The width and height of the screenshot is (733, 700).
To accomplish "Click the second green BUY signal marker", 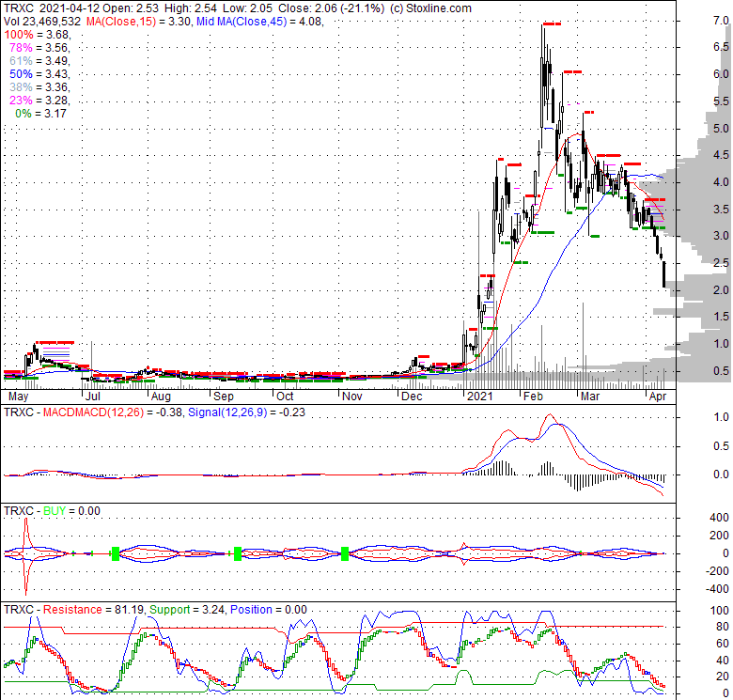I will coord(238,553).
